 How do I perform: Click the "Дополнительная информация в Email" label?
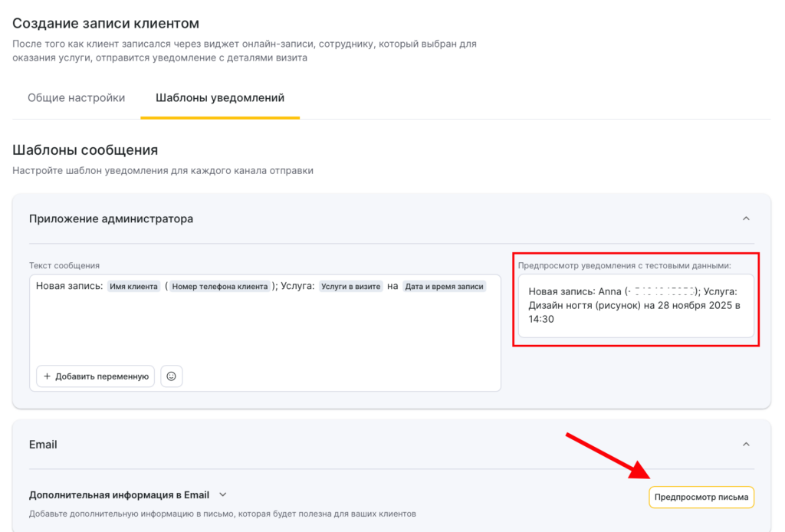click(119, 495)
